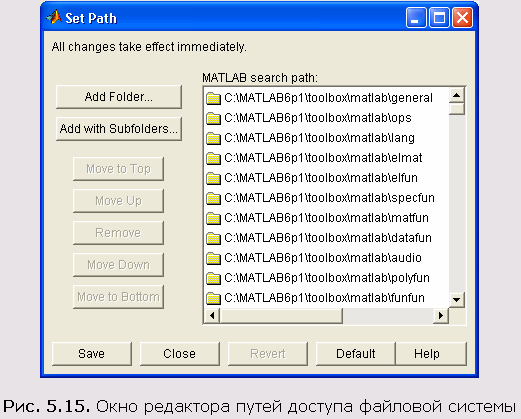Close the Set Path dialog via Close button
The width and height of the screenshot is (521, 419).
180,354
